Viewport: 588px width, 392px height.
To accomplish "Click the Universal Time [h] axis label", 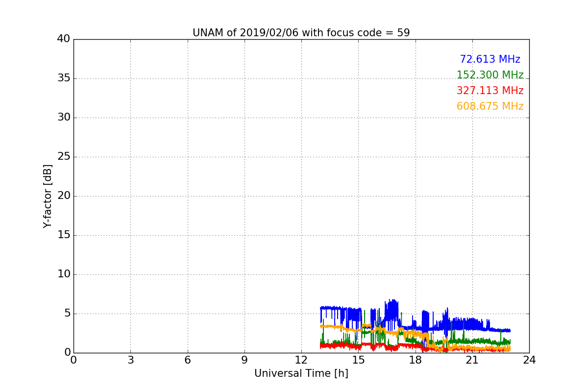I will pyautogui.click(x=301, y=373).
